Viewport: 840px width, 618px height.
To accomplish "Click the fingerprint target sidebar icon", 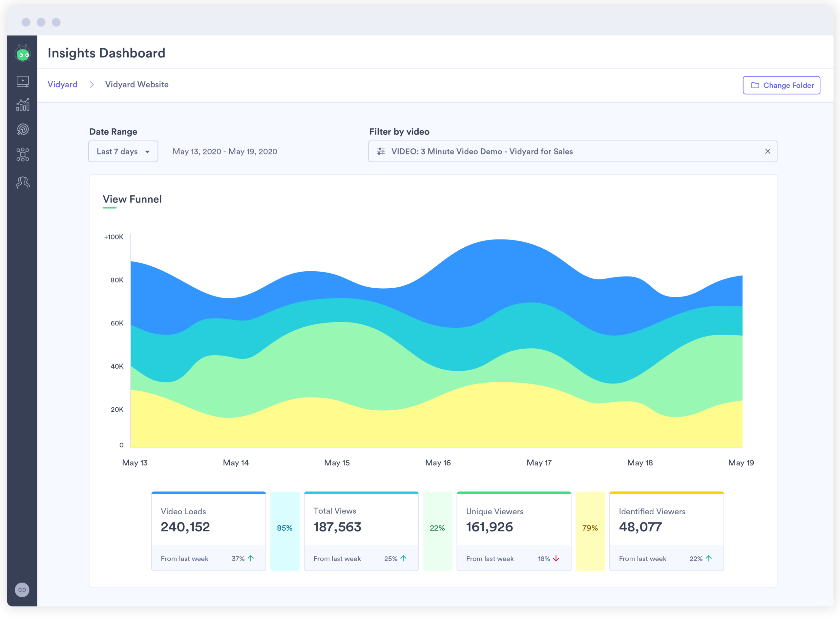I will pyautogui.click(x=23, y=130).
